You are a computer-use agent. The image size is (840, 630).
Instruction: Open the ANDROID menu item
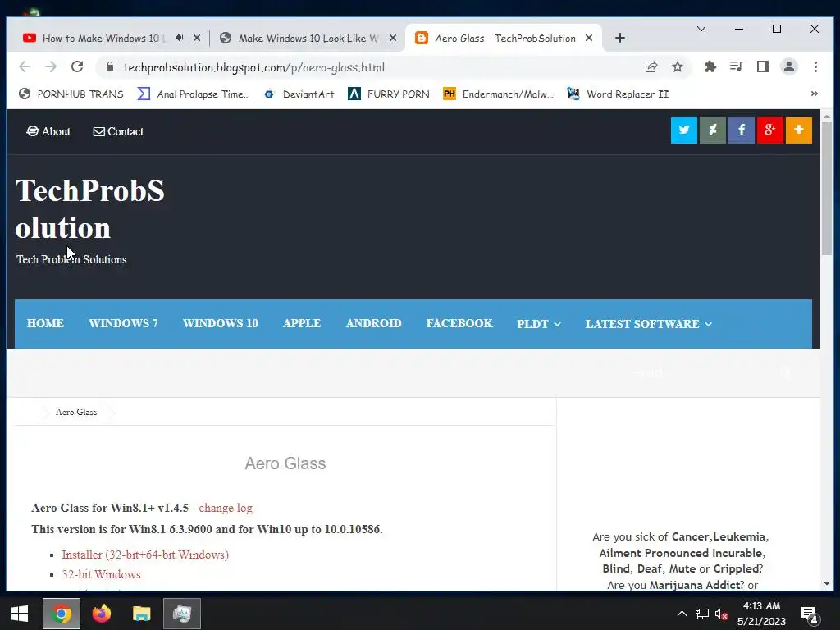coord(373,323)
